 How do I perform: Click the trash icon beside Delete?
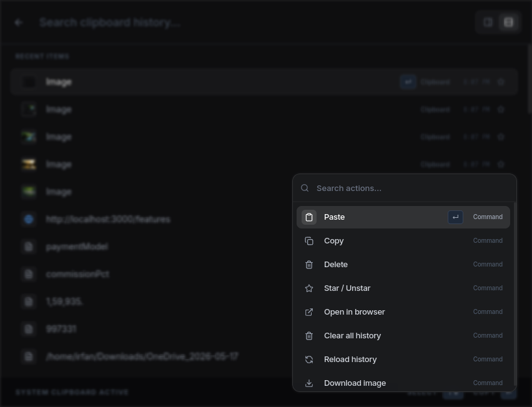point(308,265)
